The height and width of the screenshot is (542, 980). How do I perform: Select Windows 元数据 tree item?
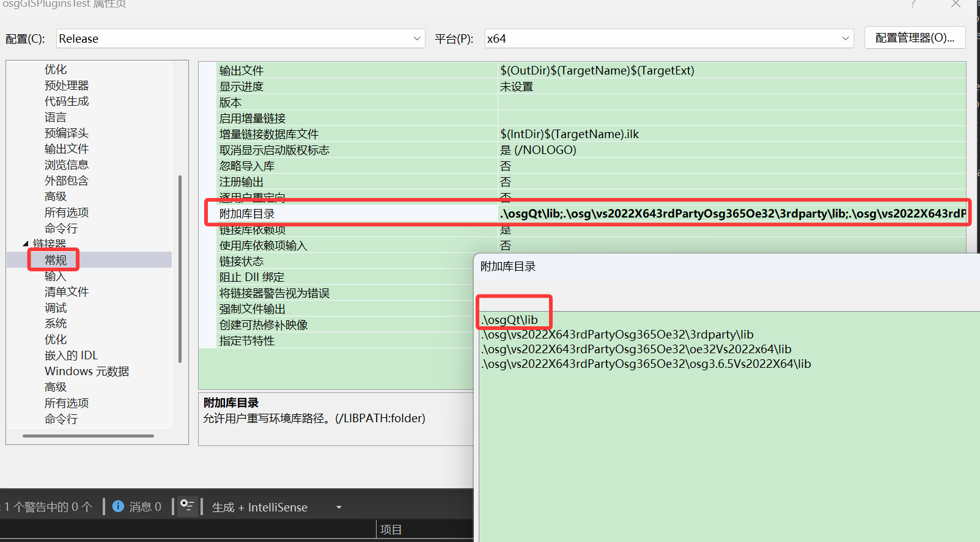tap(87, 371)
